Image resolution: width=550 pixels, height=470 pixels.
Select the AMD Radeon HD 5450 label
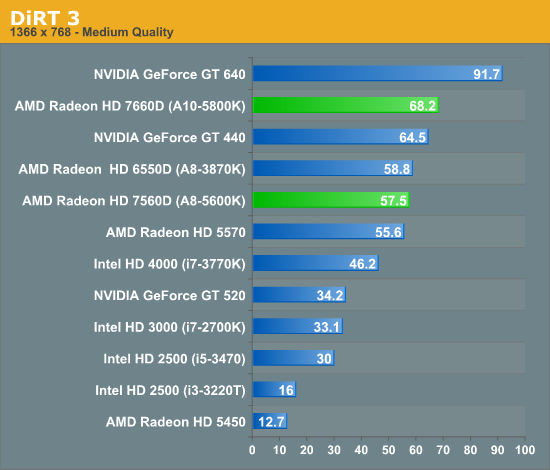click(176, 422)
